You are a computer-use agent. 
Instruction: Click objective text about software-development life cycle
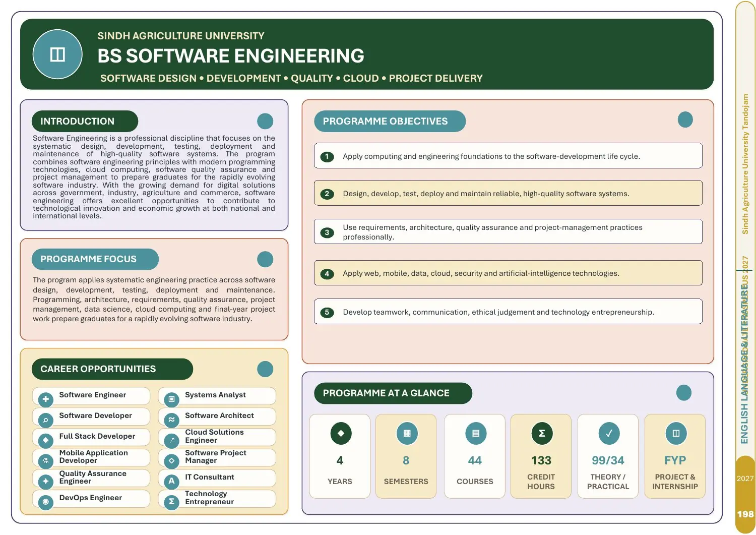(491, 156)
